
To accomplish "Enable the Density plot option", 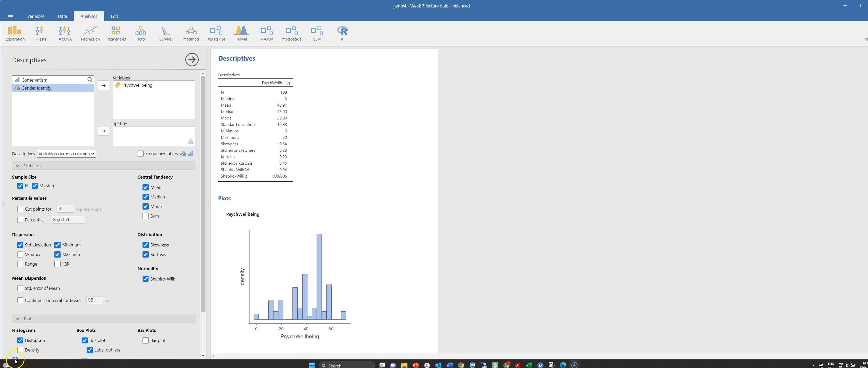I will (x=20, y=350).
